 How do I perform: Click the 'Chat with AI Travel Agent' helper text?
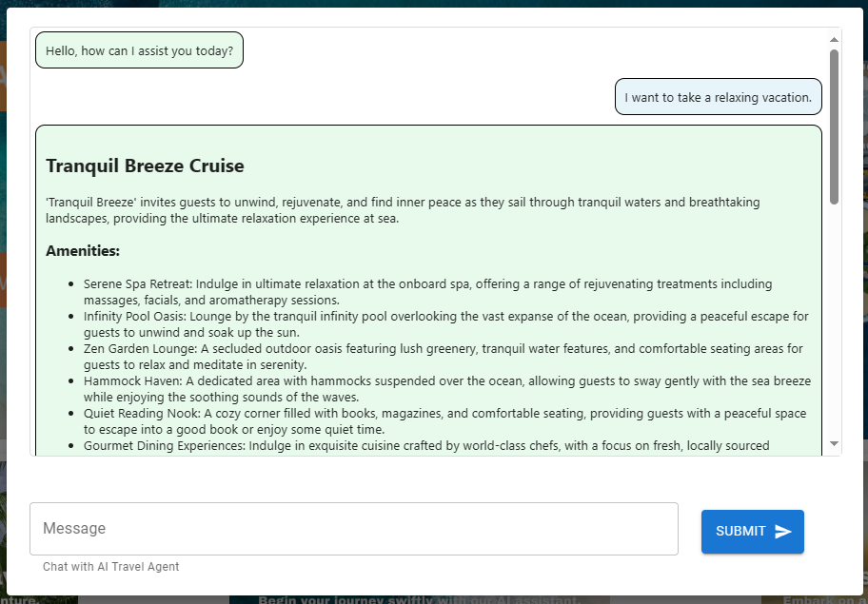pos(110,567)
